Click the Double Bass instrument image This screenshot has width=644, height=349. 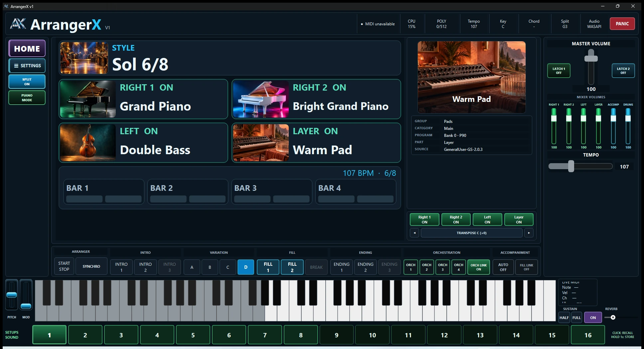88,143
